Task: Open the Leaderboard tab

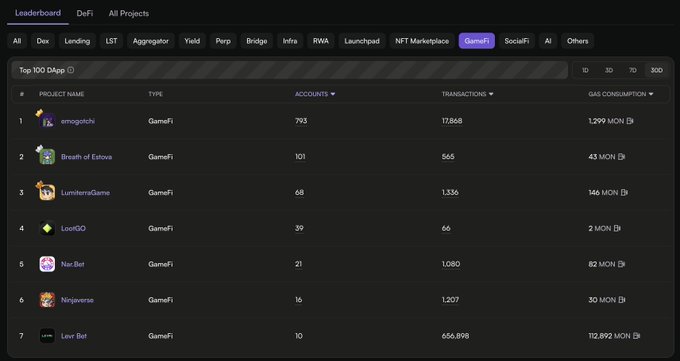Action: pos(38,13)
